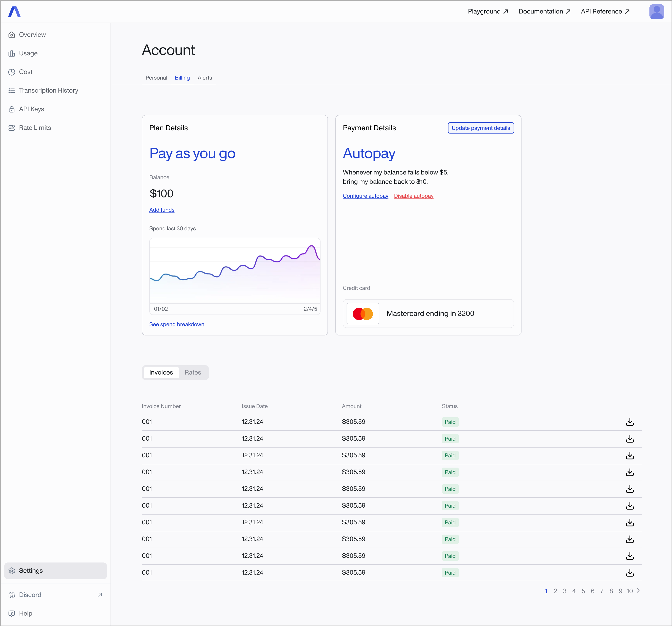Click the Usage bar chart icon
The image size is (672, 626).
pos(11,54)
